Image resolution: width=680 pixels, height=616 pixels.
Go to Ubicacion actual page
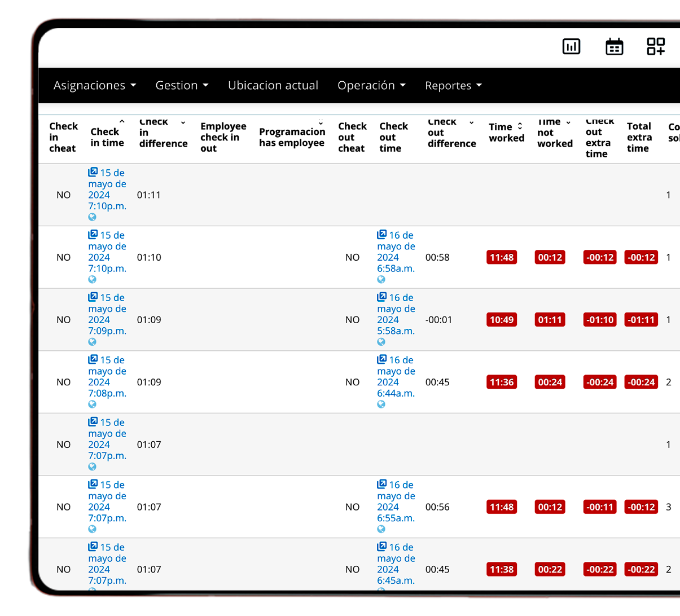[x=273, y=85]
